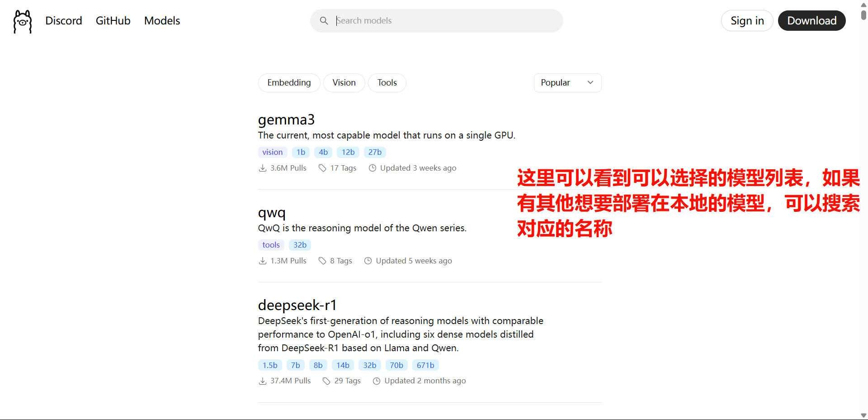Click gemma3 description about single GPU
The width and height of the screenshot is (868, 420).
[x=387, y=136]
